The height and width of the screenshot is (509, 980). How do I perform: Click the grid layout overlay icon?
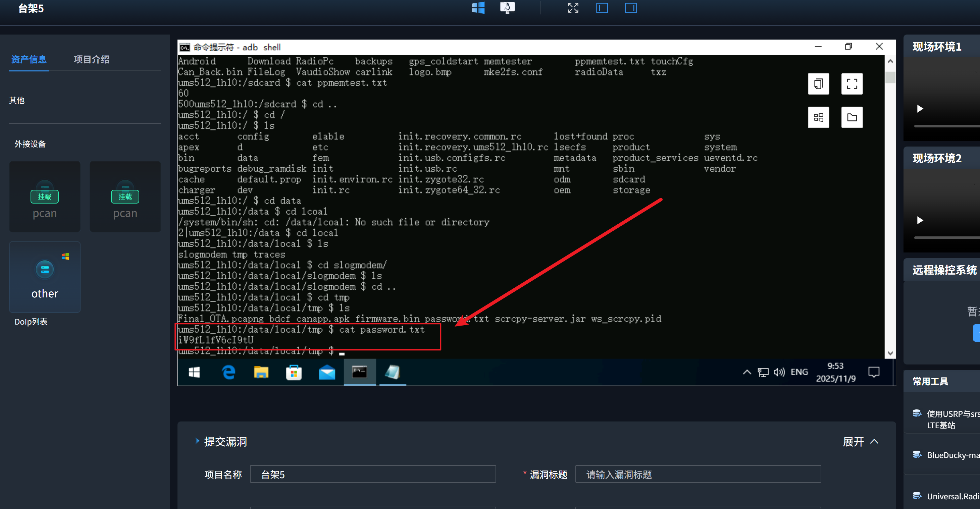[x=818, y=117]
